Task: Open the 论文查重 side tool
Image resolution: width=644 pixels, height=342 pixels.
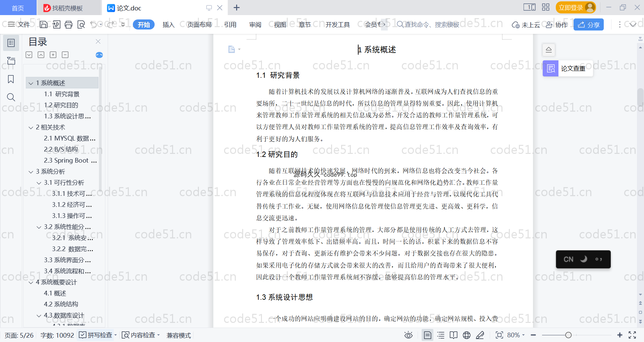Action: [568, 68]
